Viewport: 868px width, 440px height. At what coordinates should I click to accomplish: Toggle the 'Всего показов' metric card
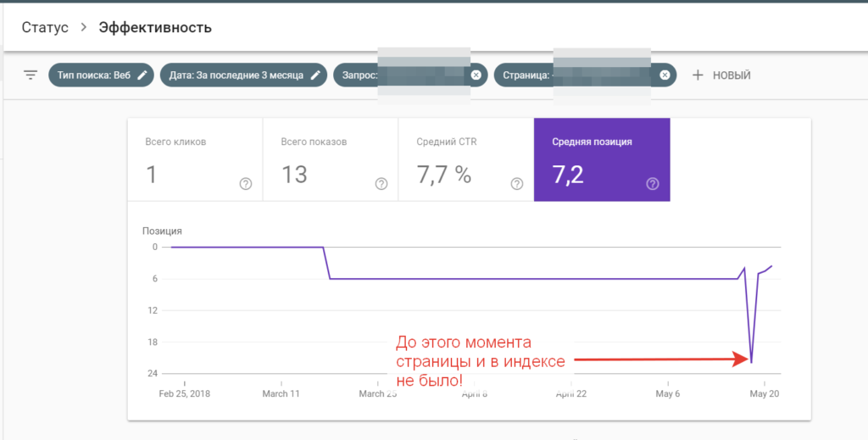(x=331, y=159)
